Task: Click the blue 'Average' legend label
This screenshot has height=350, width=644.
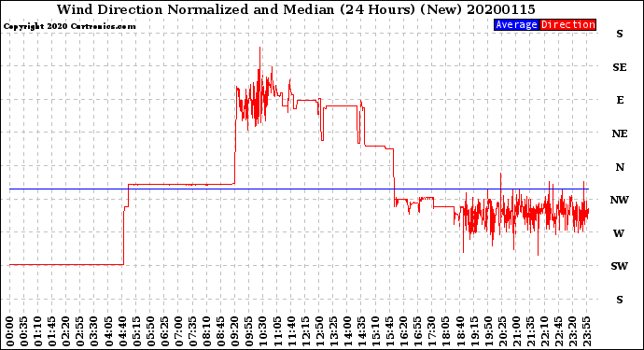Action: point(516,24)
